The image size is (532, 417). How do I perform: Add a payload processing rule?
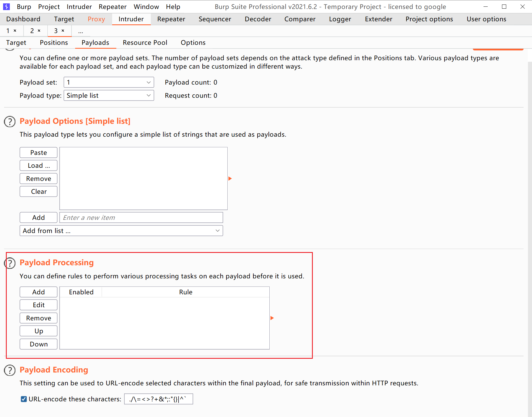click(x=39, y=292)
